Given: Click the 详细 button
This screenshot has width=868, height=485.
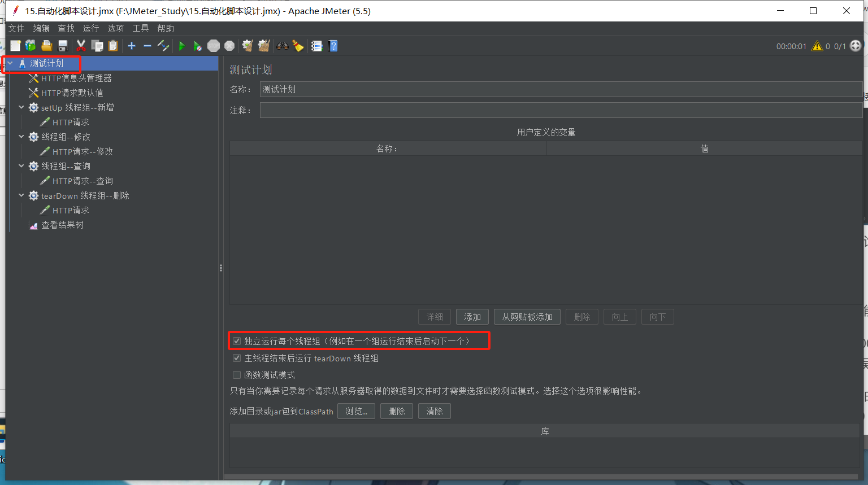Looking at the screenshot, I should [x=435, y=317].
